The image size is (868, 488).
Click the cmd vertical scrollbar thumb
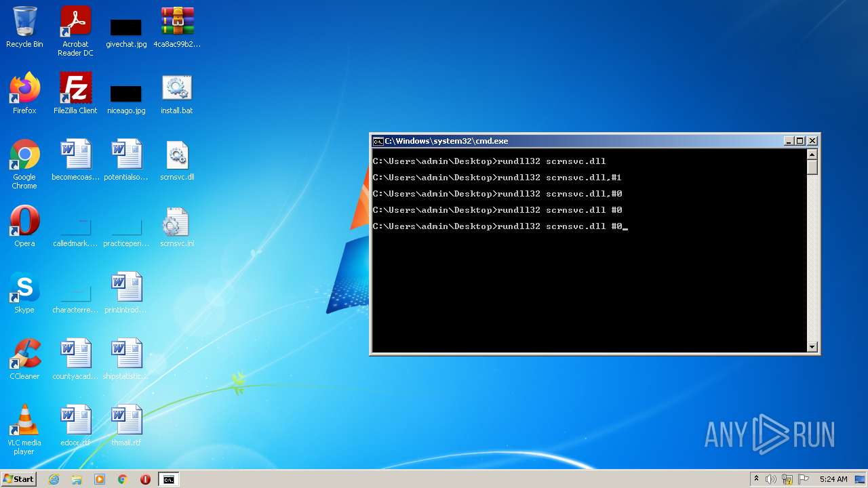(812, 167)
